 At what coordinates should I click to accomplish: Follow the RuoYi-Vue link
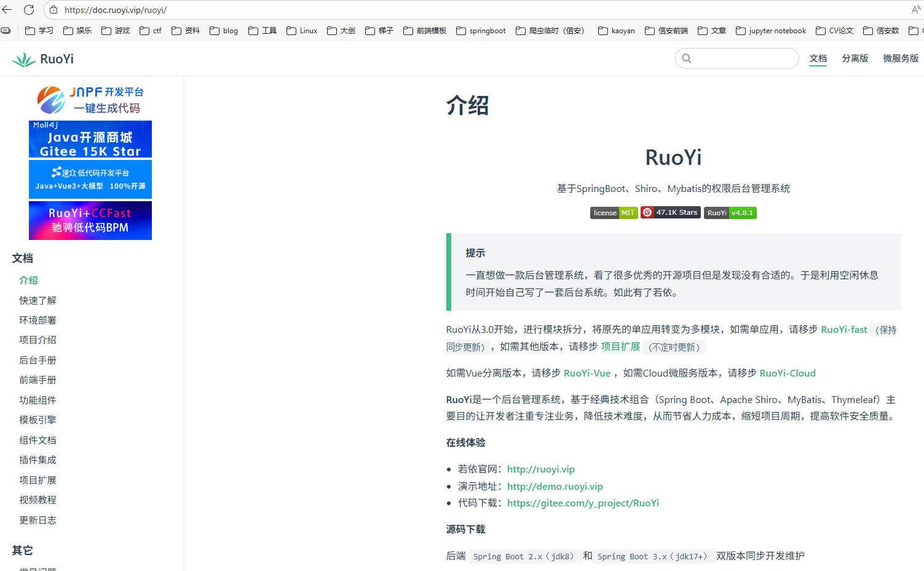click(x=587, y=373)
